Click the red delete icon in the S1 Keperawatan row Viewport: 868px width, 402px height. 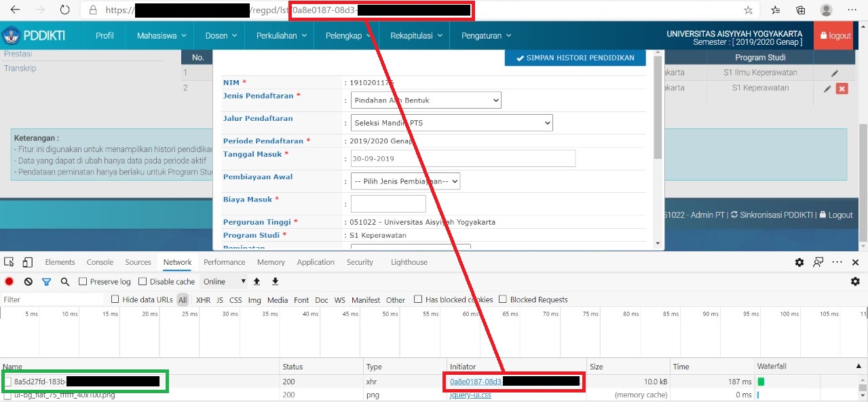pos(842,88)
